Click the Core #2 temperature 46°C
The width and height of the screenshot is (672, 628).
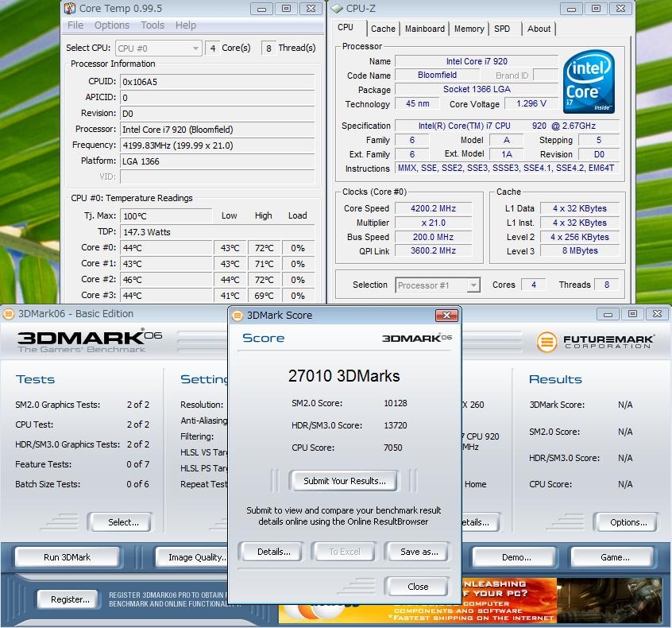tap(166, 280)
